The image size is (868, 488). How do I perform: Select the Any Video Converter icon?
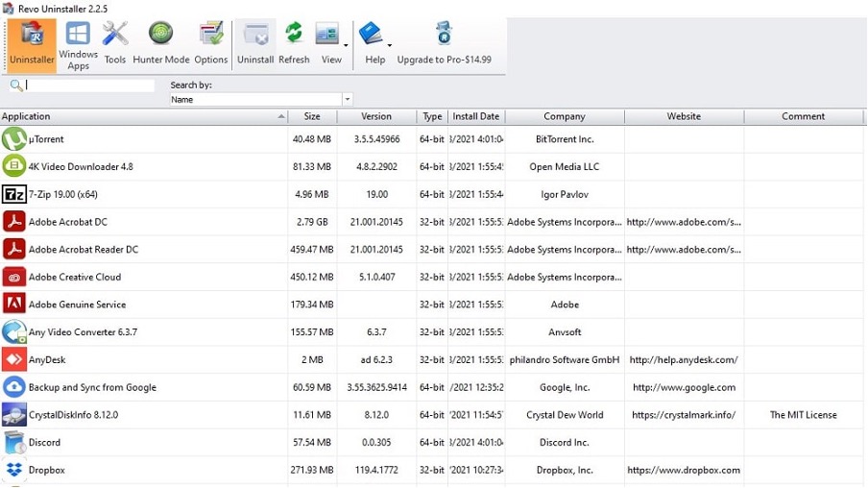(13, 331)
